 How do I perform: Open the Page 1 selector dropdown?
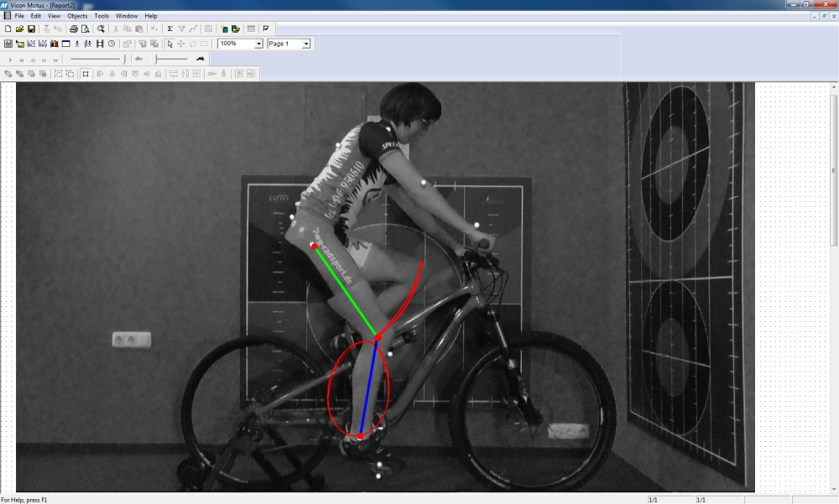click(x=306, y=44)
